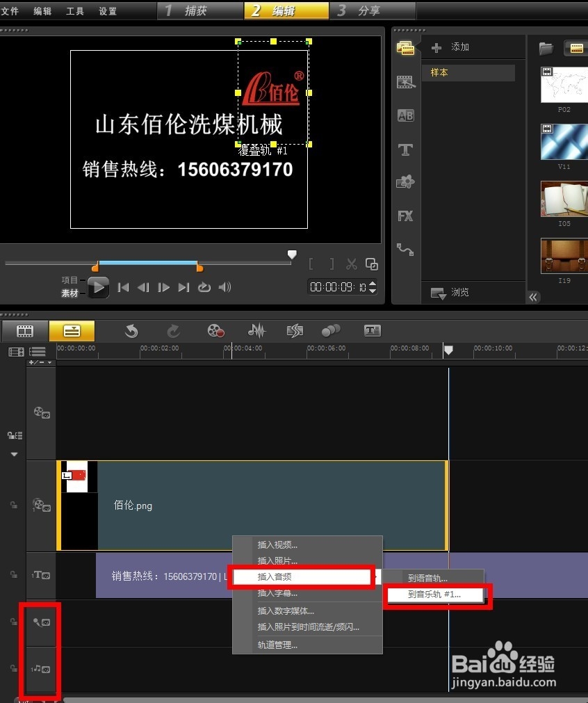Switch to the 1 捕获 step tab
Viewport: 588px width, 703px height.
click(200, 10)
